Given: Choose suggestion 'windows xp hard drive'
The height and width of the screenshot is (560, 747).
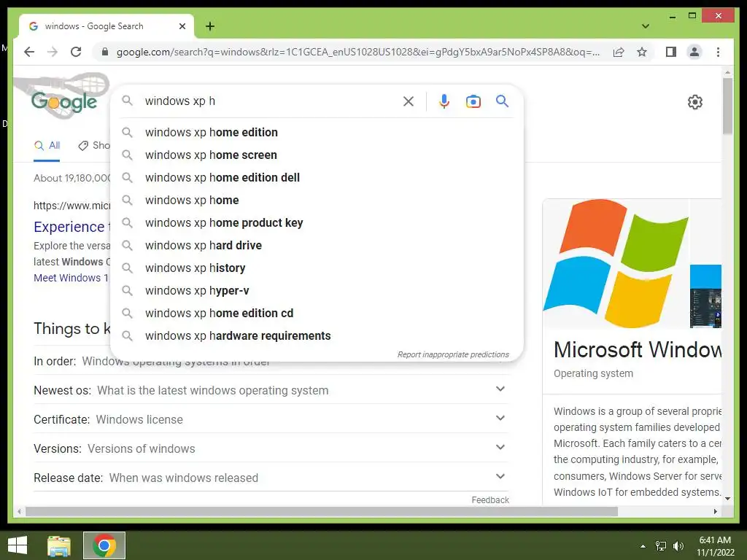Looking at the screenshot, I should (x=317, y=245).
